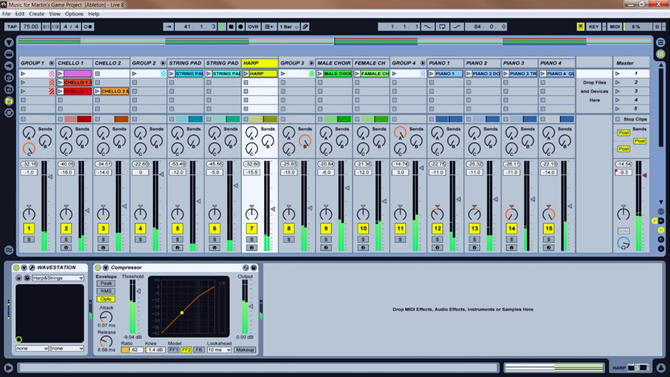Select the HARP track header
The image size is (670, 377).
click(260, 63)
